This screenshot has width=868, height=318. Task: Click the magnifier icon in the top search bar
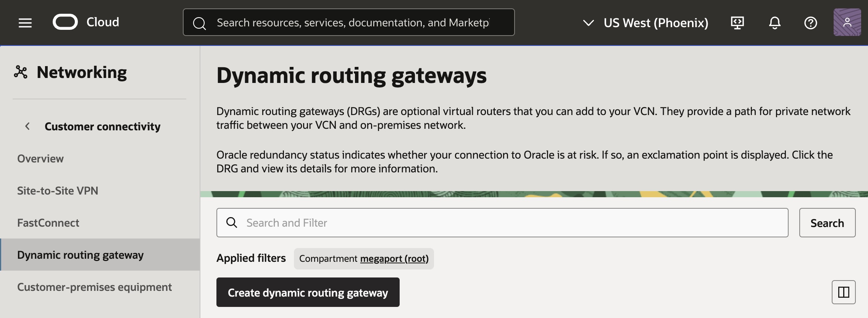(x=199, y=23)
